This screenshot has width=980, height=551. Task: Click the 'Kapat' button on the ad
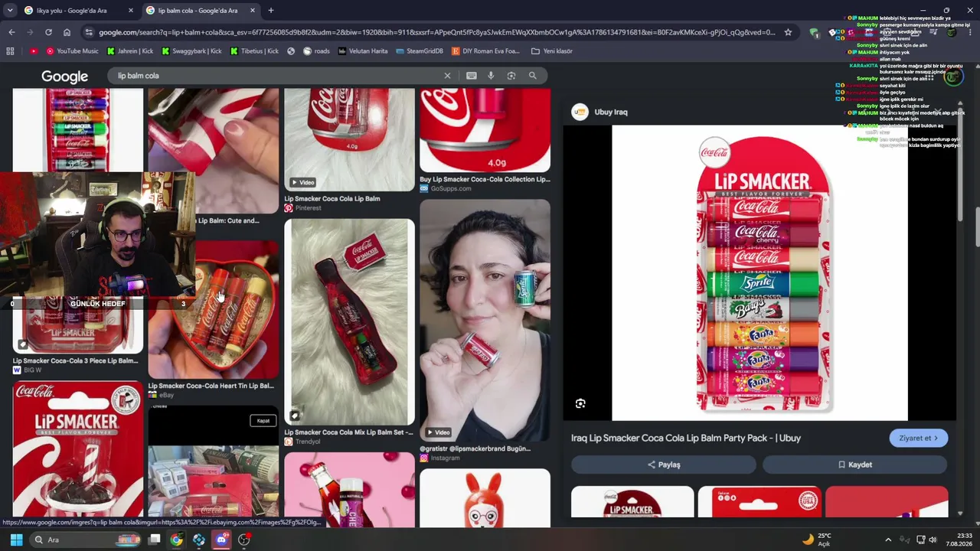tap(263, 421)
